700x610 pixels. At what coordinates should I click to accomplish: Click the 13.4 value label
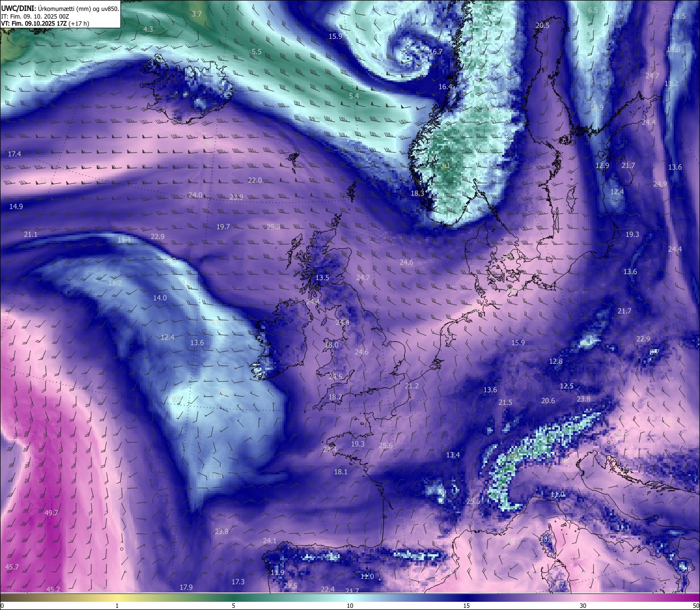453,455
